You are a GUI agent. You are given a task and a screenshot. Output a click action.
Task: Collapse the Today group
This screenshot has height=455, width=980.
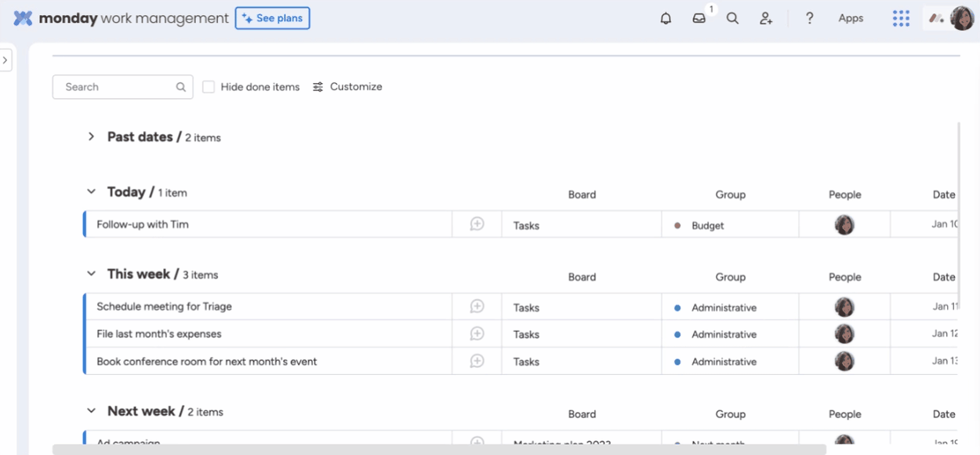[x=91, y=192]
